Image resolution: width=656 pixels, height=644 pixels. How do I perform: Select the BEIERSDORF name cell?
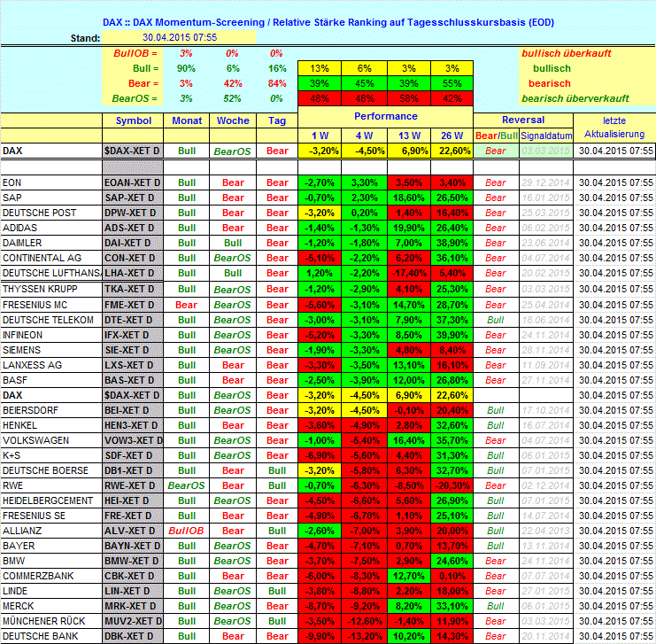point(51,410)
